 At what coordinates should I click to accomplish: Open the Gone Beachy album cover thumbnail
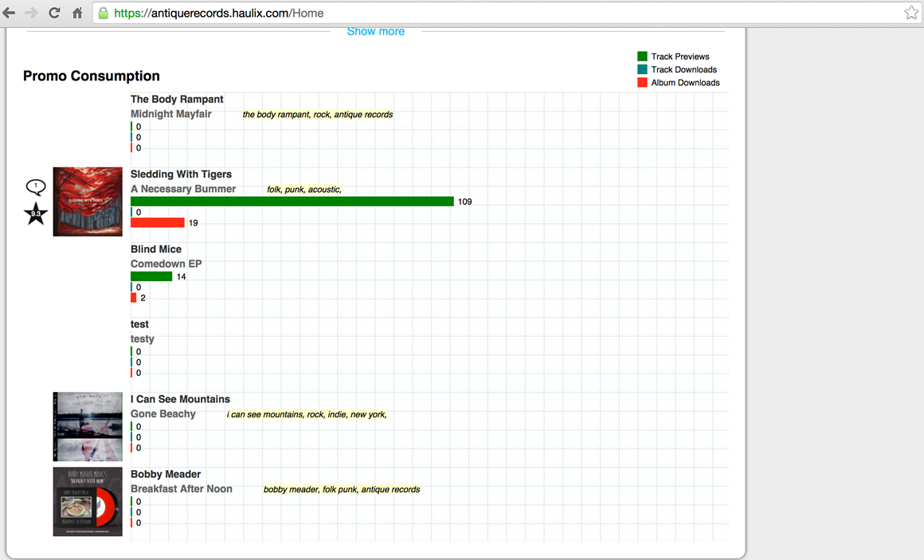coord(88,426)
